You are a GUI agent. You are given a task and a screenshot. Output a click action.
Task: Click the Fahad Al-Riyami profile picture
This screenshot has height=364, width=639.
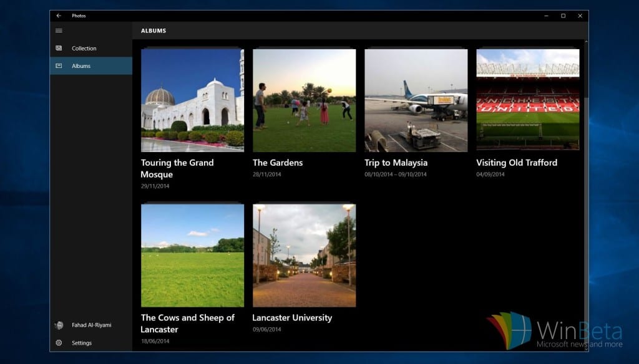(59, 325)
